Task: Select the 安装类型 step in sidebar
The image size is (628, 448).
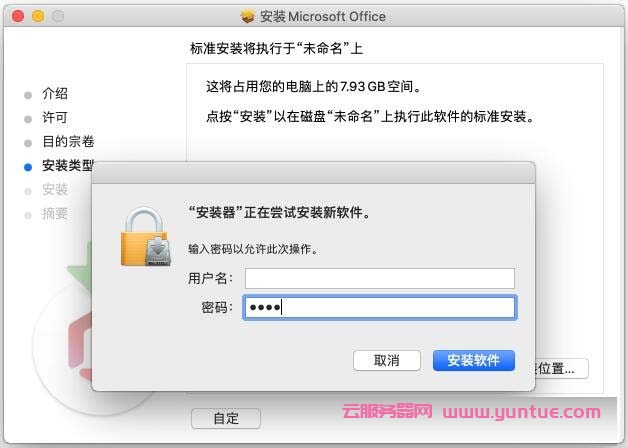Action: click(x=67, y=166)
